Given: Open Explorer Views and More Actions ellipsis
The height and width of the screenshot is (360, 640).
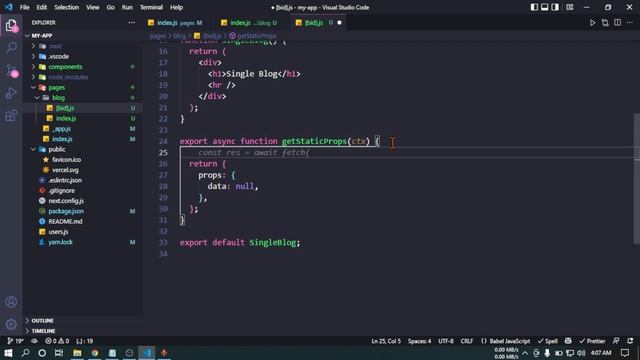Looking at the screenshot, I should (131, 22).
